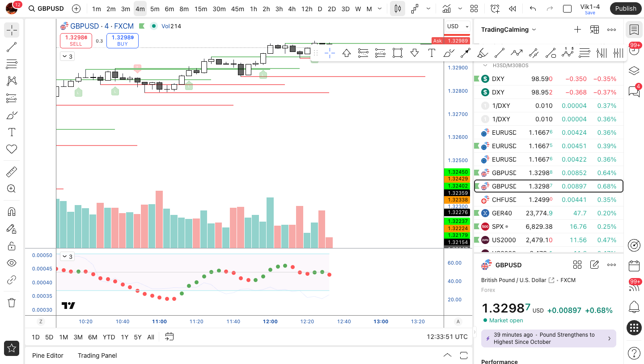The height and width of the screenshot is (364, 644).
Task: Expand the timeframe list chevron after M
Action: pos(380,9)
